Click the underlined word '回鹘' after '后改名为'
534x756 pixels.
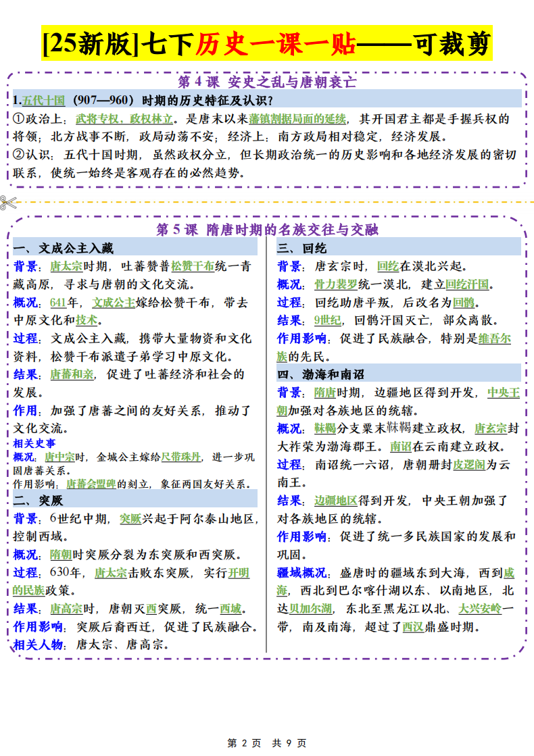tap(464, 303)
